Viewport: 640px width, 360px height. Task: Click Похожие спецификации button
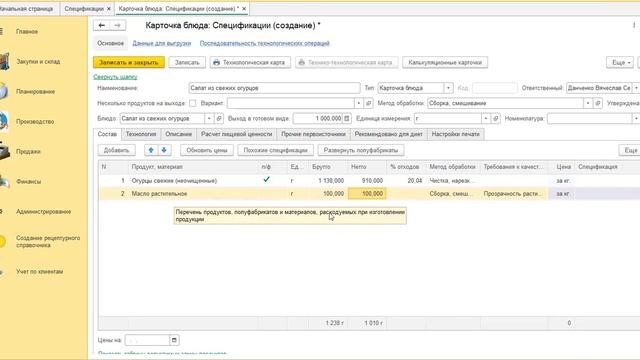pos(275,150)
